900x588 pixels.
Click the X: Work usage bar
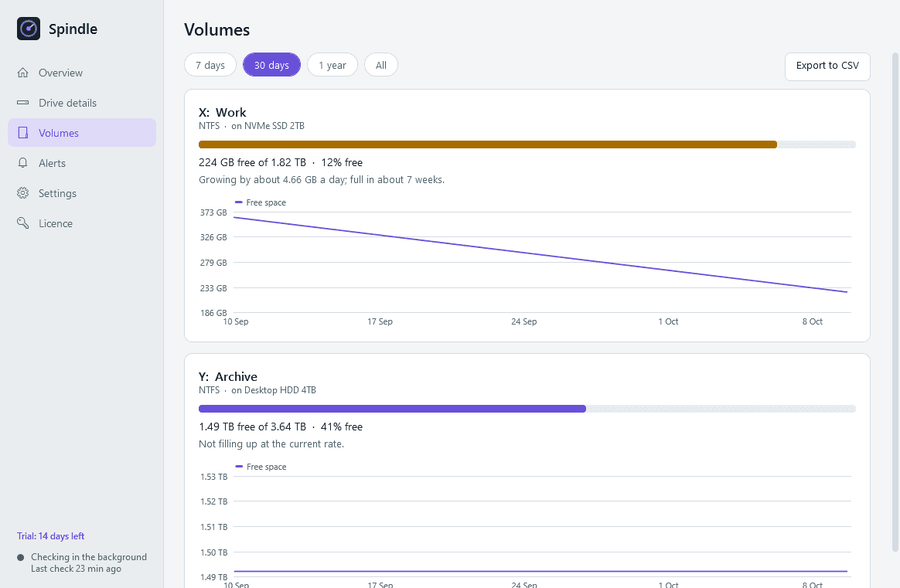[527, 144]
